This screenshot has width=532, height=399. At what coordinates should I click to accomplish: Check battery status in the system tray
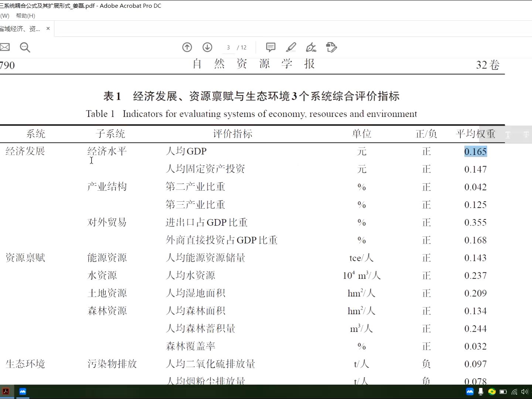(503, 392)
